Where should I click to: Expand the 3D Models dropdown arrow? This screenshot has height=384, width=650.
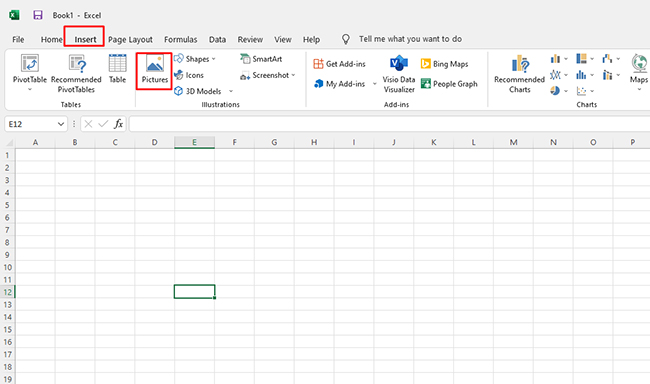pos(231,91)
